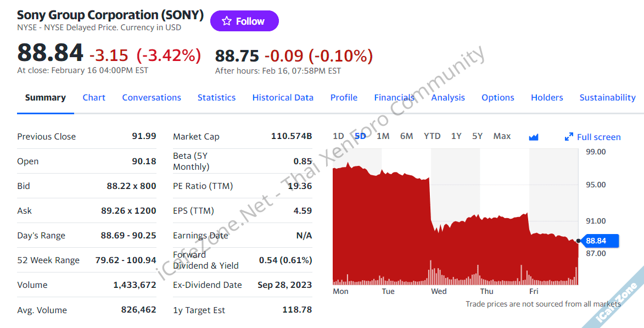Select the 1D chart range
644x328 pixels.
click(338, 136)
